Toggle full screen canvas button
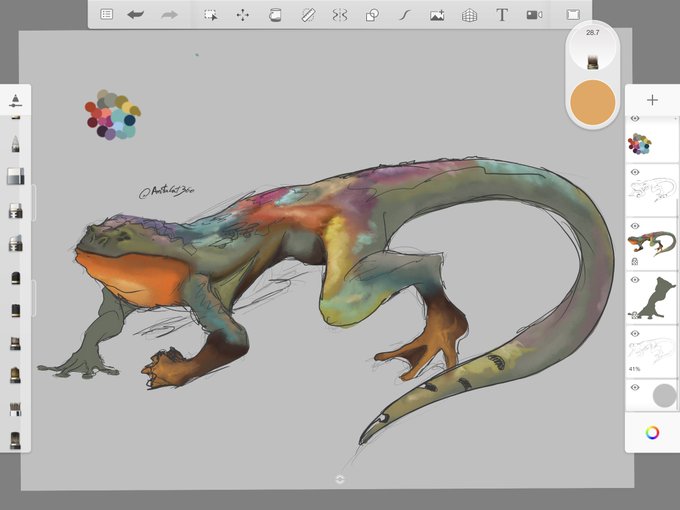This screenshot has width=680, height=510. coord(573,15)
